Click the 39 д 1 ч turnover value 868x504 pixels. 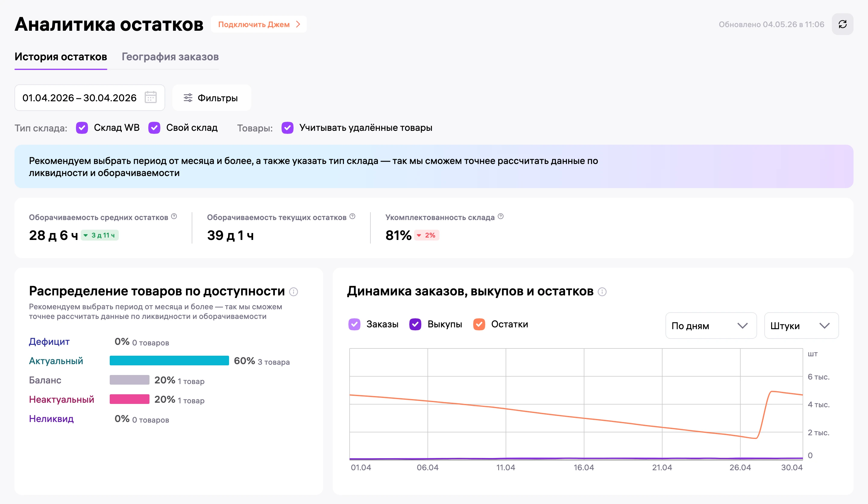tap(231, 235)
